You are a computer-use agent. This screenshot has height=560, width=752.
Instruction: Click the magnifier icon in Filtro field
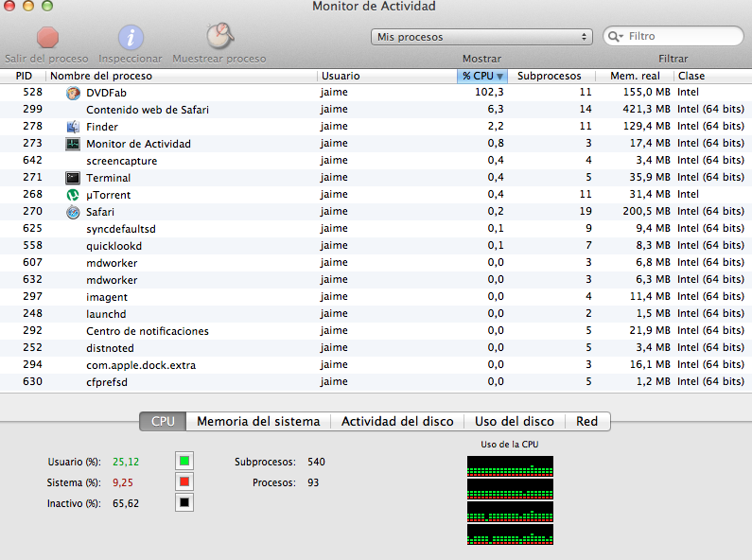coord(616,37)
